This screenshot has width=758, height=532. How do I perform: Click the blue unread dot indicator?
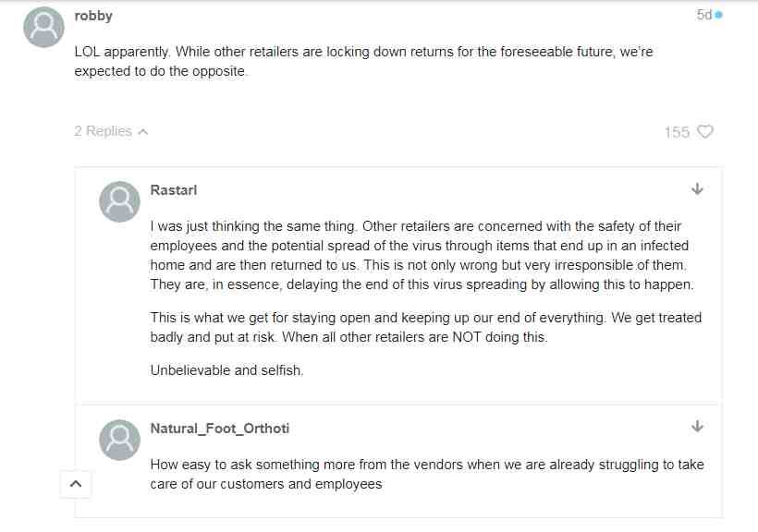point(719,16)
